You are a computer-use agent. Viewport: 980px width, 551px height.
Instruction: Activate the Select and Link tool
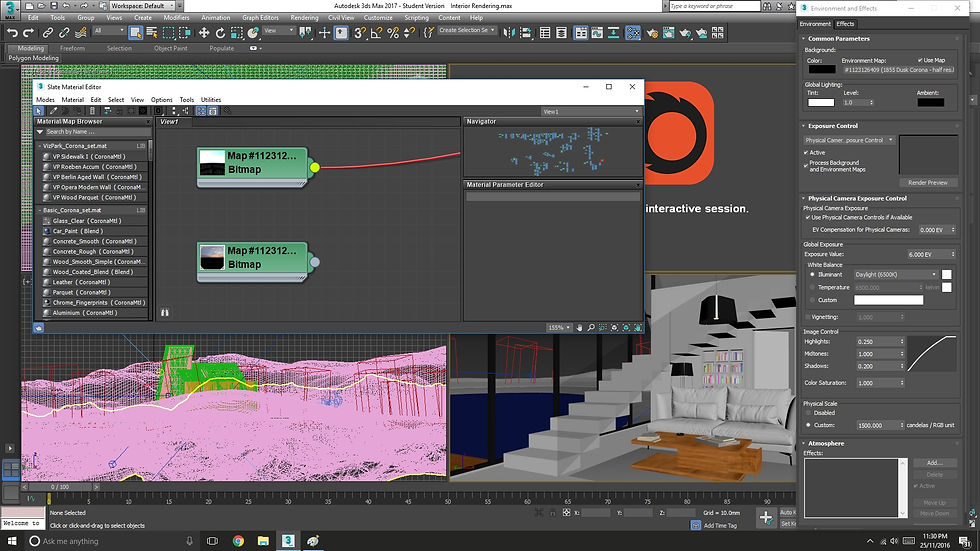48,32
